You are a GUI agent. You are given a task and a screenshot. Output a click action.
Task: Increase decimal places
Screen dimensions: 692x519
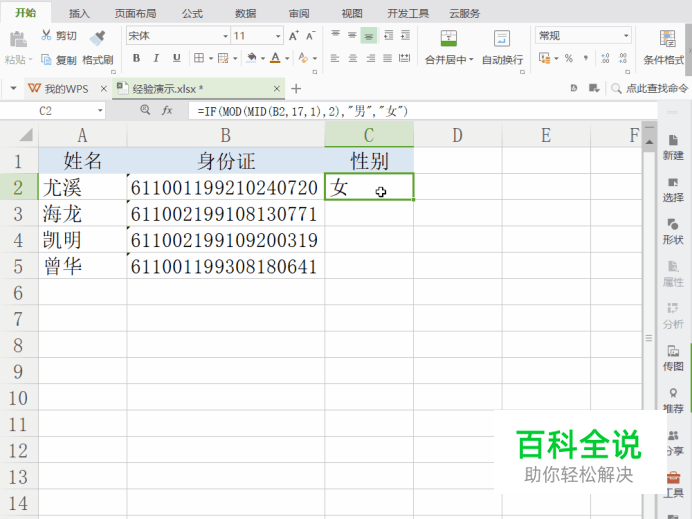tap(605, 58)
